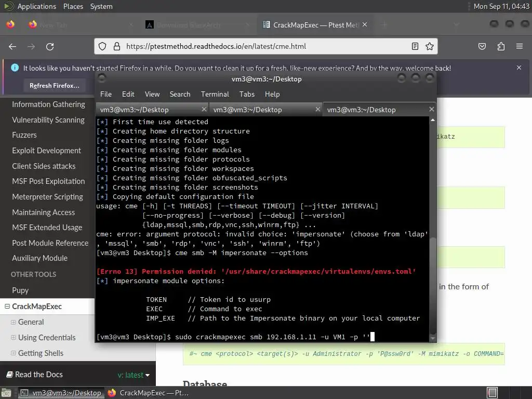Click terminal taskbar entry vm3@vm3:~/Desktop

pyautogui.click(x=61, y=393)
